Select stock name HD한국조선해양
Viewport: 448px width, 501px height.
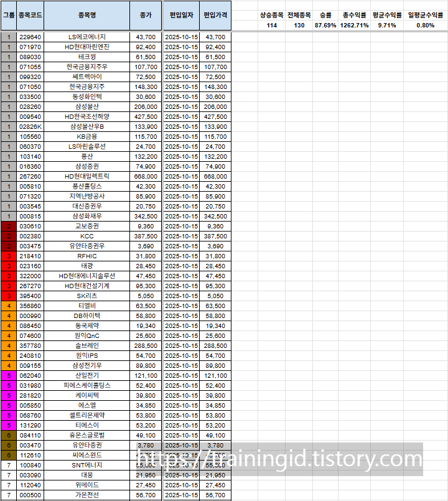(x=87, y=116)
